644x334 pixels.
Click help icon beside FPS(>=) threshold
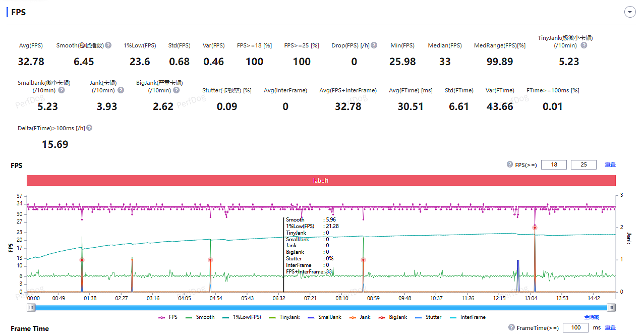[510, 165]
